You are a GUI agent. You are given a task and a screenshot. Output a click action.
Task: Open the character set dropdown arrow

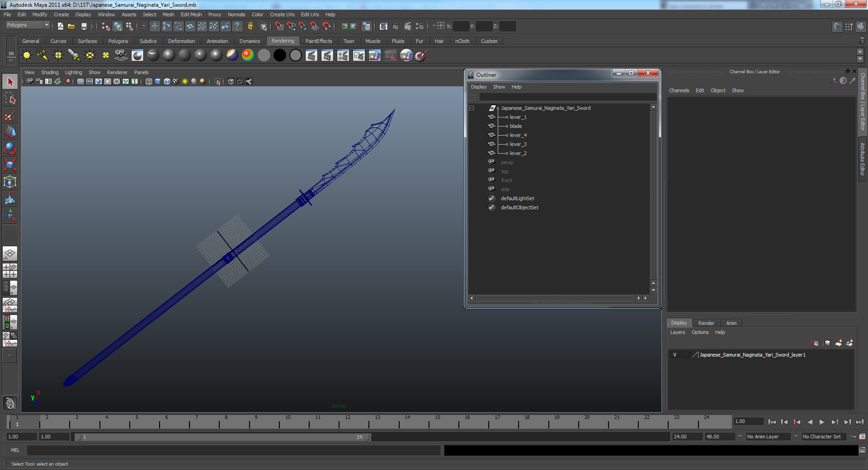click(x=796, y=437)
